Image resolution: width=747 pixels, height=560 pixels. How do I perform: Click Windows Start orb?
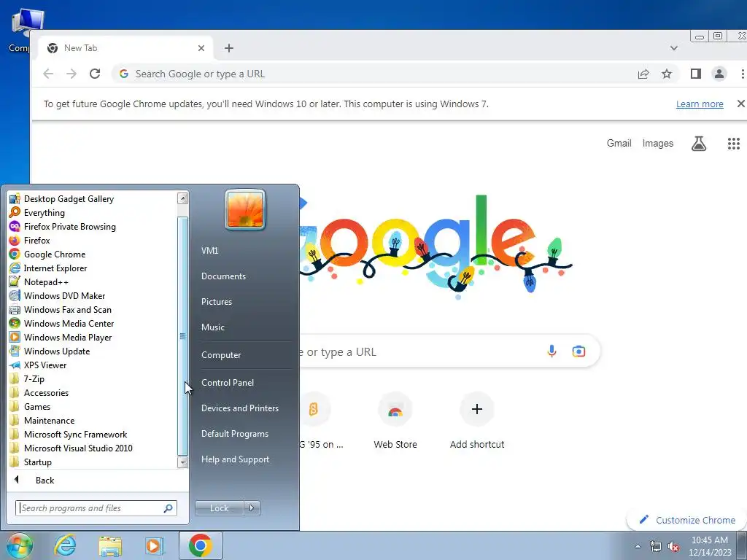click(x=19, y=545)
